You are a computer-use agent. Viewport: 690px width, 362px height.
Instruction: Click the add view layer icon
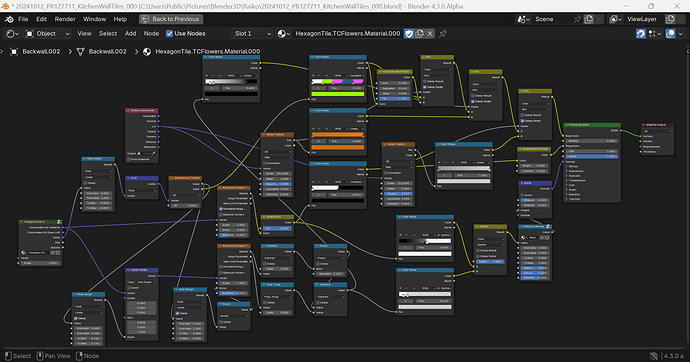coord(670,19)
